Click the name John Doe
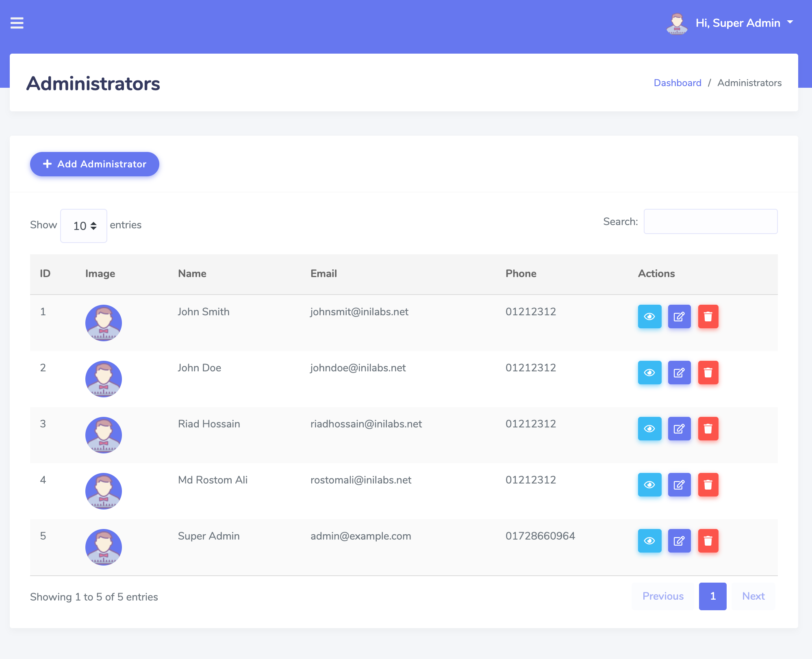The width and height of the screenshot is (812, 659). pyautogui.click(x=200, y=368)
